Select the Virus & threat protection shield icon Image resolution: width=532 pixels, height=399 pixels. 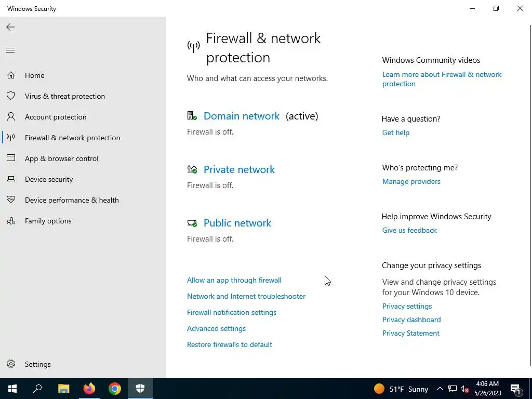[11, 96]
